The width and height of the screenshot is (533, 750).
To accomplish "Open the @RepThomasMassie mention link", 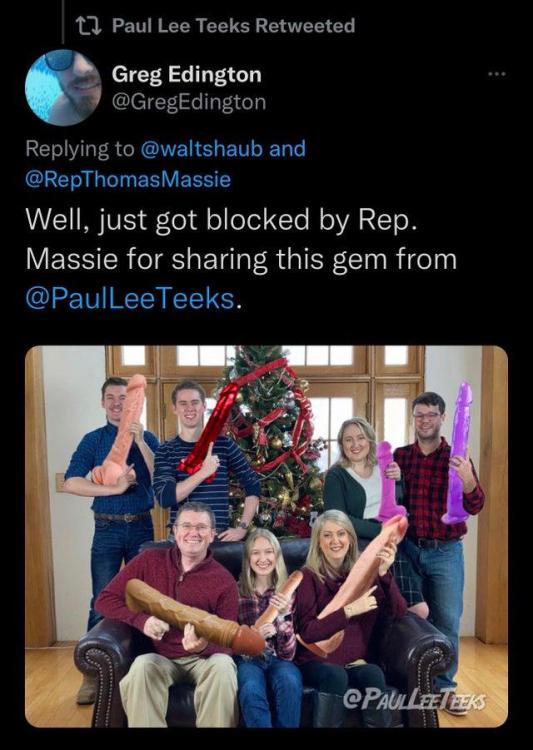I will (x=128, y=179).
